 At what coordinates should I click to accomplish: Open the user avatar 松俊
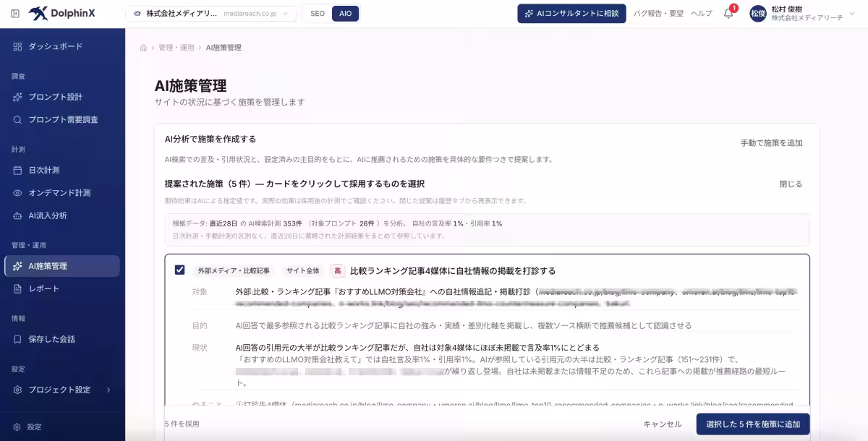(758, 13)
